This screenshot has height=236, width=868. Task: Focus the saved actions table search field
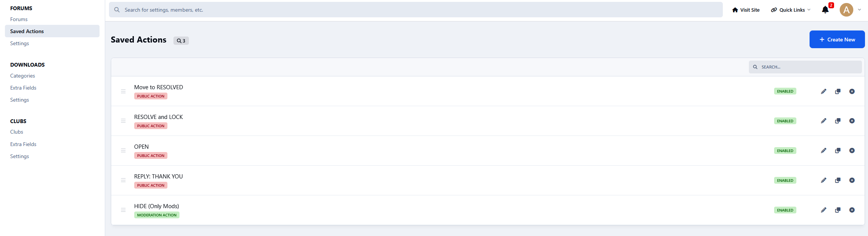(x=807, y=67)
